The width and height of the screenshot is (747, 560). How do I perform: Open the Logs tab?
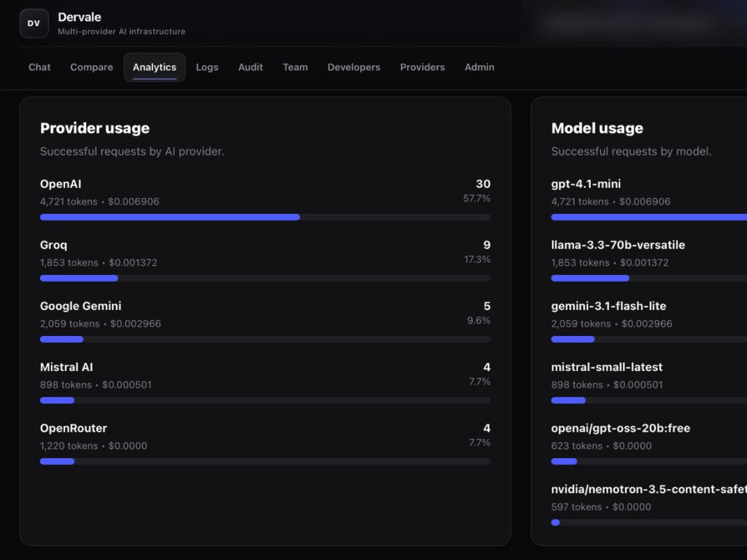[207, 67]
